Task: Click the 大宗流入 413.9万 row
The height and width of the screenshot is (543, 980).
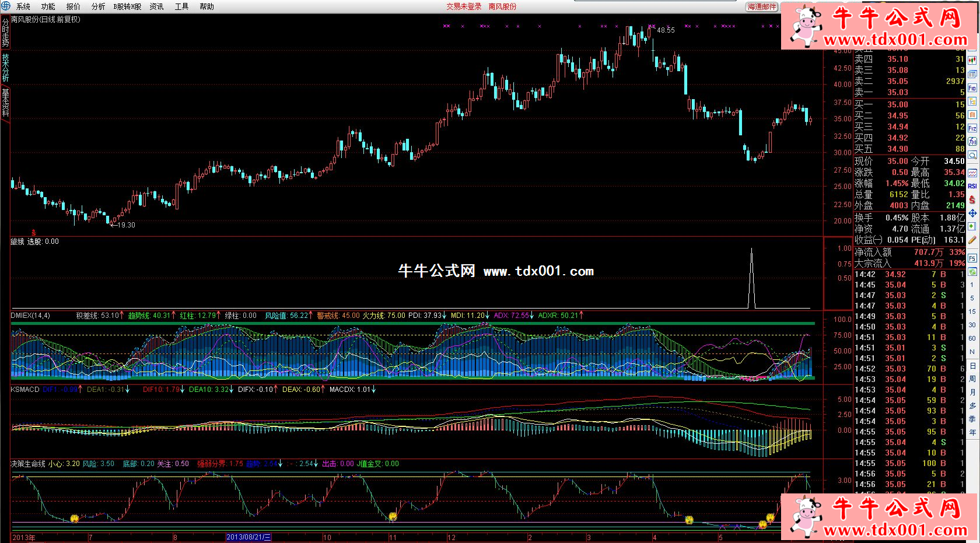Action: coord(909,263)
